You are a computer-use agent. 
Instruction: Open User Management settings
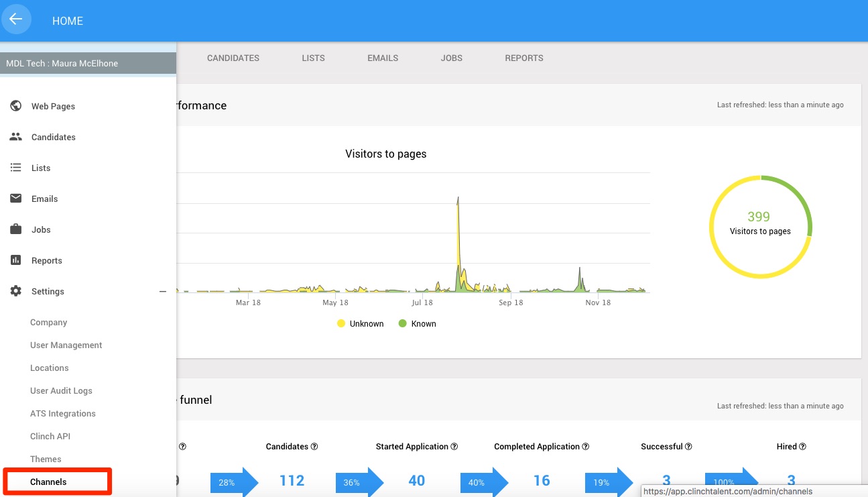[x=66, y=345]
